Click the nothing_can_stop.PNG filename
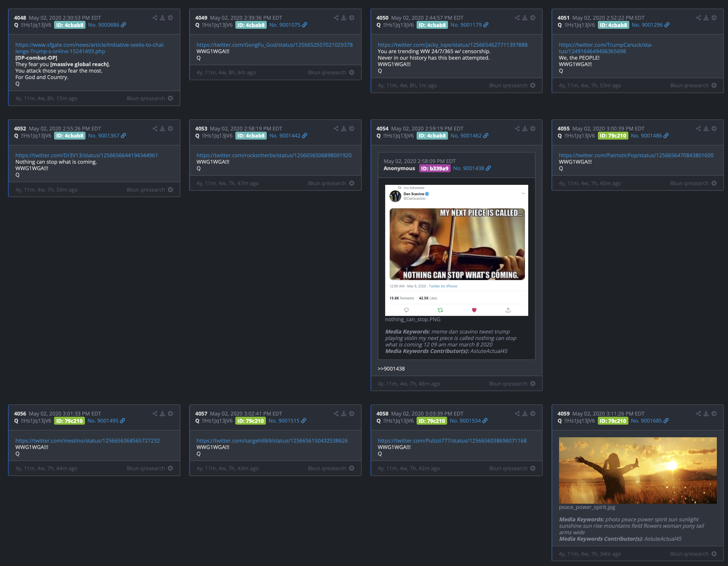Image resolution: width=728 pixels, height=566 pixels. [x=413, y=319]
